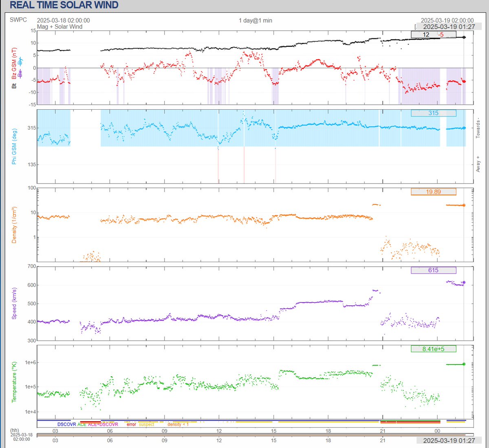This screenshot has height=448, width=489.
Task: Click the REAL TIME SOLAR WIND heading
Action: 64,5
